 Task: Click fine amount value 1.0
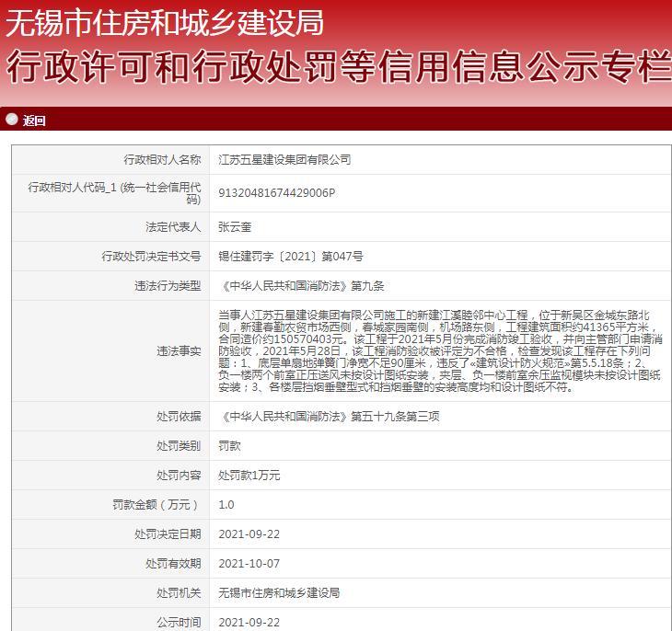pos(226,505)
